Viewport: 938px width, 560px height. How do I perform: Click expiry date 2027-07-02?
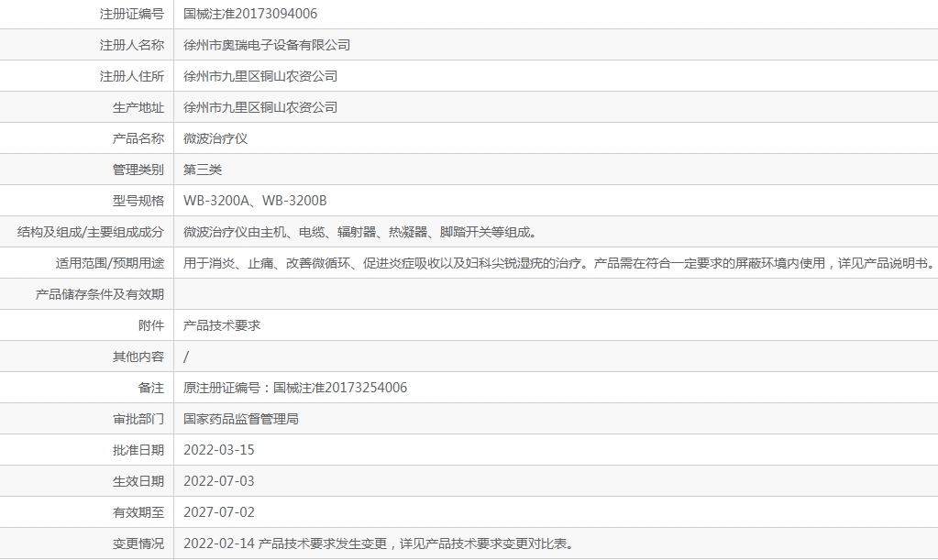point(219,511)
